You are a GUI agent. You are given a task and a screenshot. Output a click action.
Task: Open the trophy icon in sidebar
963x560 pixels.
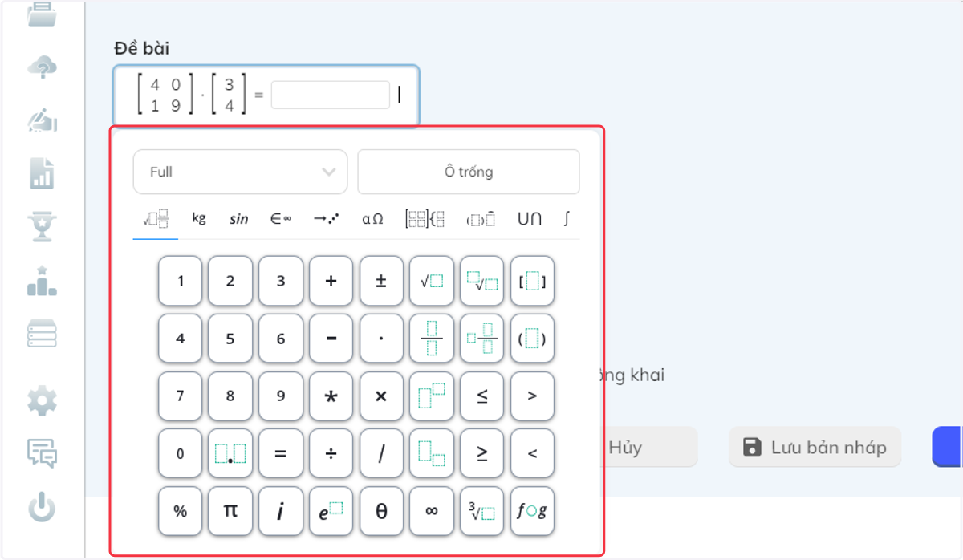click(x=42, y=227)
